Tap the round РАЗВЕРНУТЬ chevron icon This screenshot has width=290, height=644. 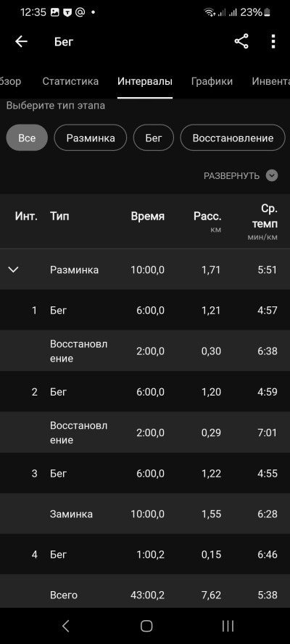pyautogui.click(x=272, y=176)
